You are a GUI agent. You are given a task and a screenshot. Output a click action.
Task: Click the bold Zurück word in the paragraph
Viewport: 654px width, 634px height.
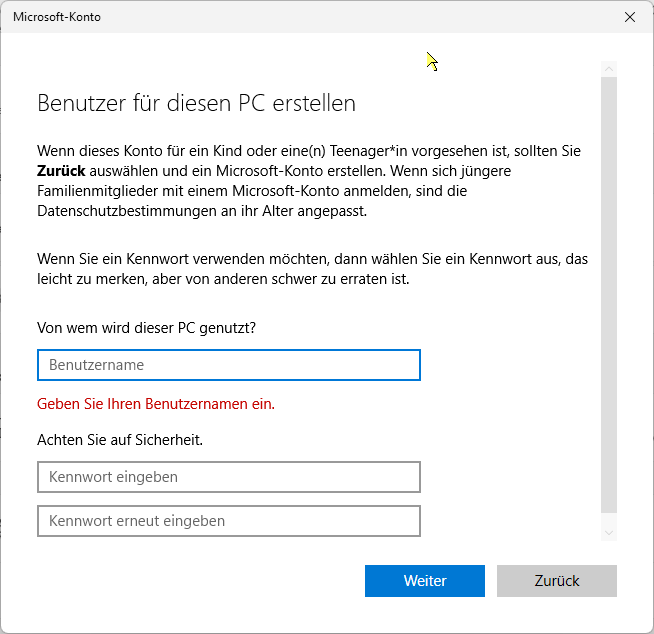[62, 170]
